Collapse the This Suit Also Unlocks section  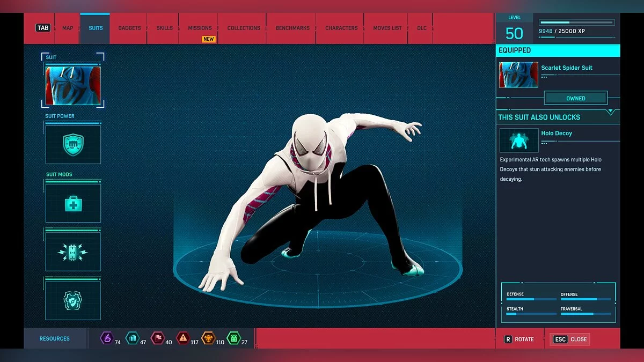[610, 112]
